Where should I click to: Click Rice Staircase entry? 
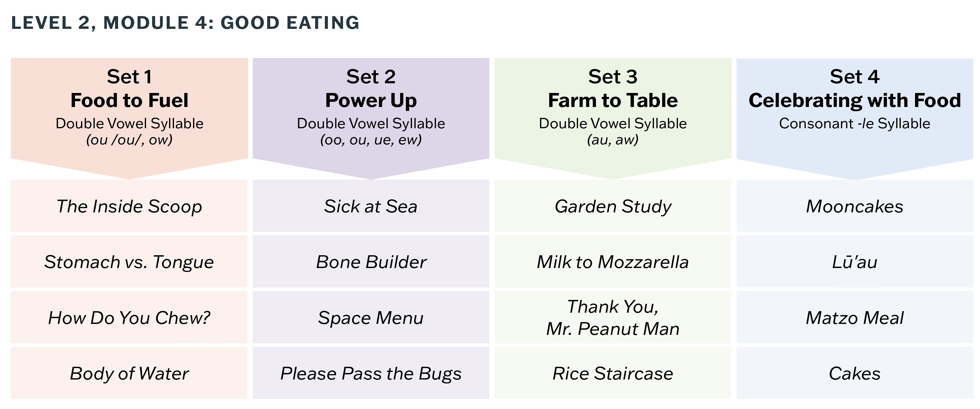(613, 373)
